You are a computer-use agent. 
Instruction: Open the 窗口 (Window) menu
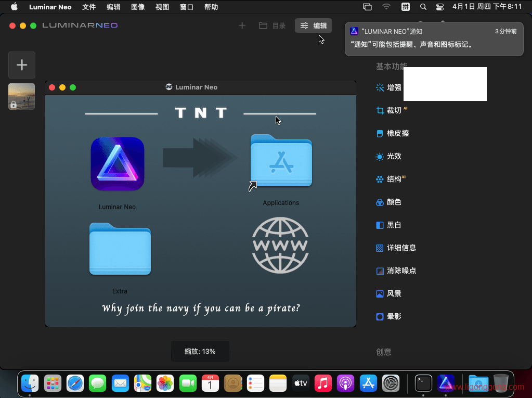tap(187, 7)
